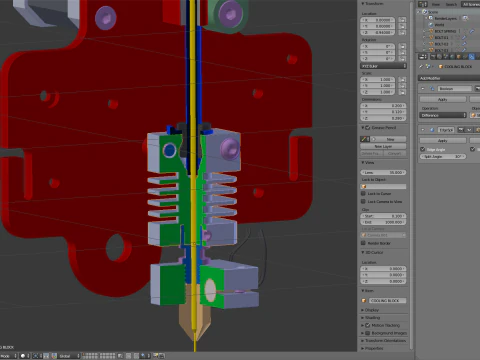Collapse the EdgeSplit modifier panel
Image resolution: width=480 pixels, height=360 pixels.
(x=423, y=130)
